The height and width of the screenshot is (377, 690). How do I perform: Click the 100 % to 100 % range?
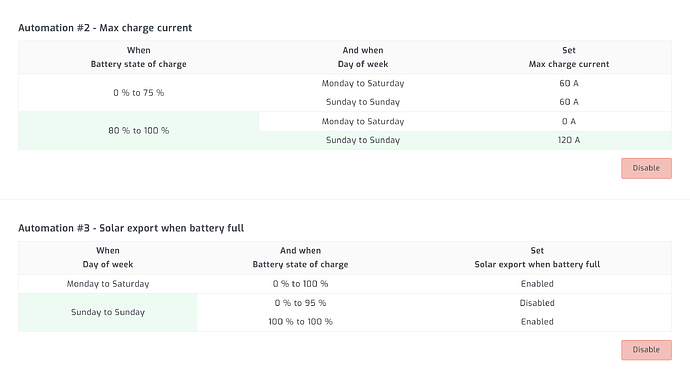point(300,322)
